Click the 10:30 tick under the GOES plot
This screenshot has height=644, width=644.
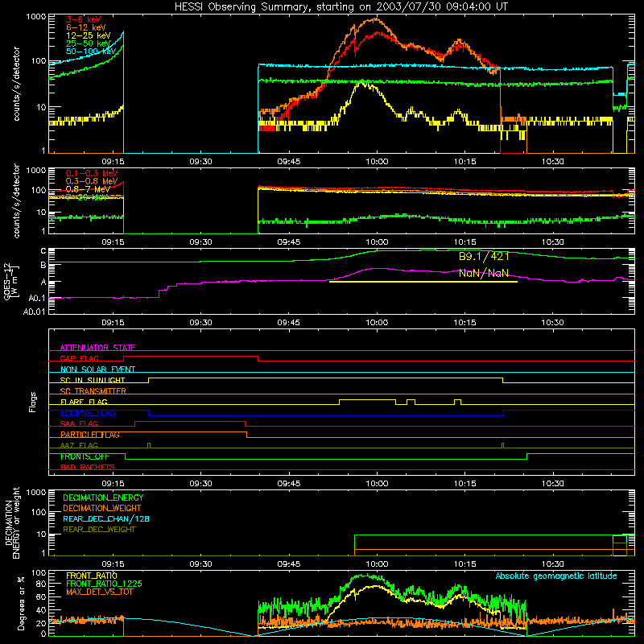pyautogui.click(x=552, y=323)
